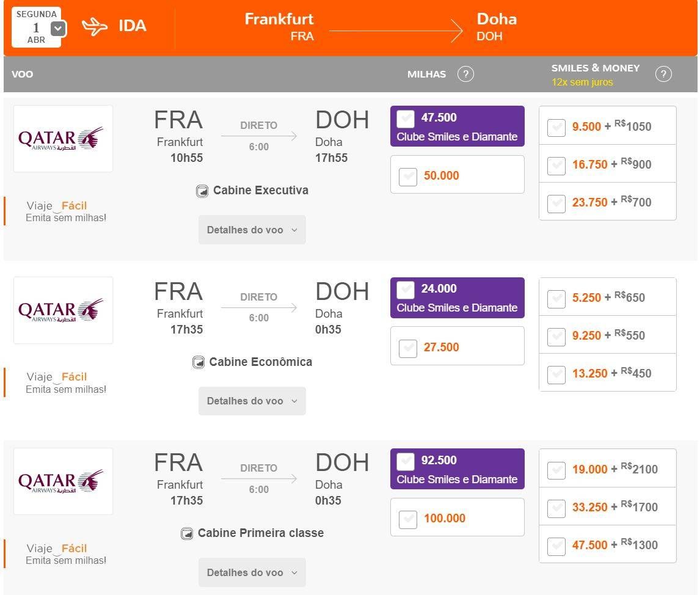Click the seat icon beside Cabine Executiva
The width and height of the screenshot is (700, 595).
click(202, 191)
